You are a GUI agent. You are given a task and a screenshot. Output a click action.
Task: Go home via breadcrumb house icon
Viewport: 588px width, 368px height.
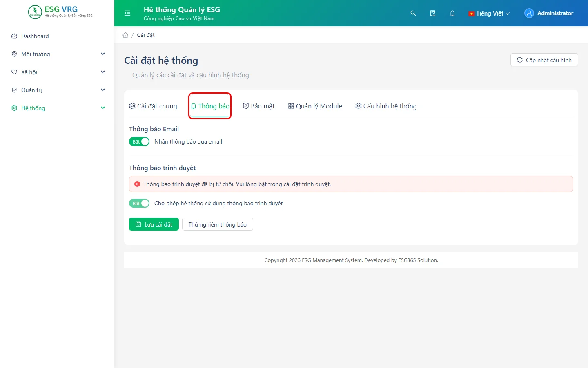[x=125, y=35]
